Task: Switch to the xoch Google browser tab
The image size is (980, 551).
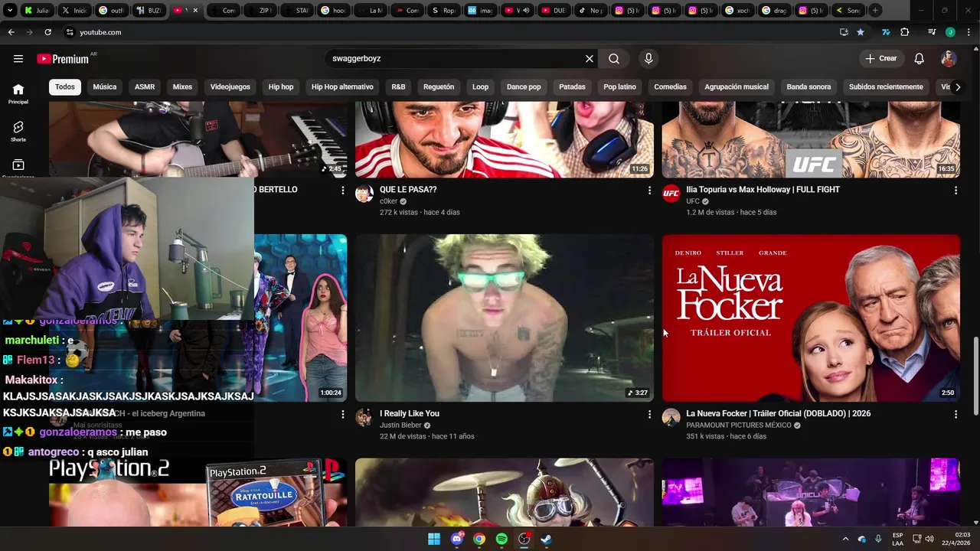Action: [738, 11]
